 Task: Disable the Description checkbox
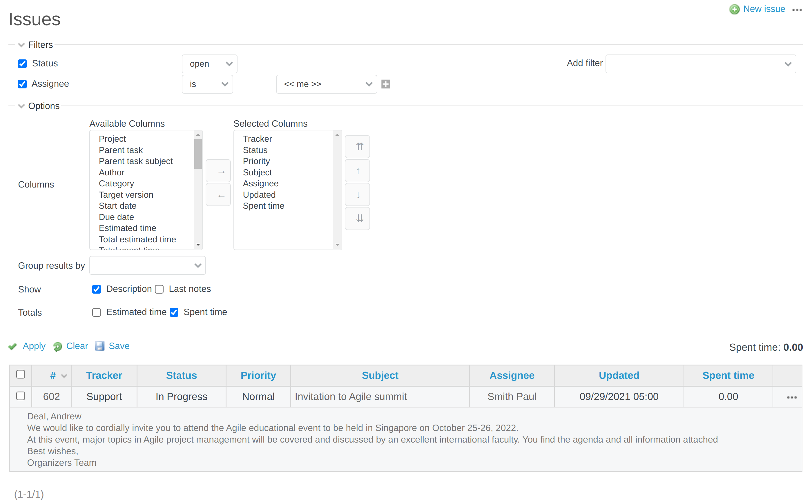[96, 289]
